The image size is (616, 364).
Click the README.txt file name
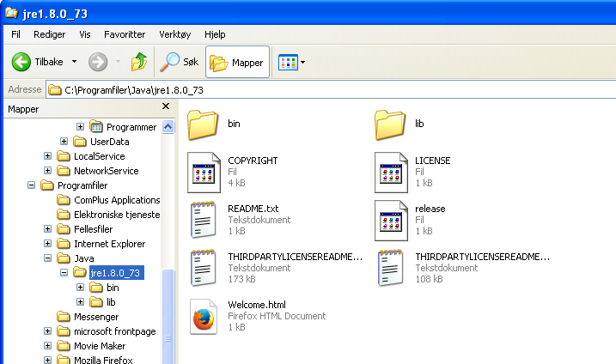pyautogui.click(x=253, y=209)
